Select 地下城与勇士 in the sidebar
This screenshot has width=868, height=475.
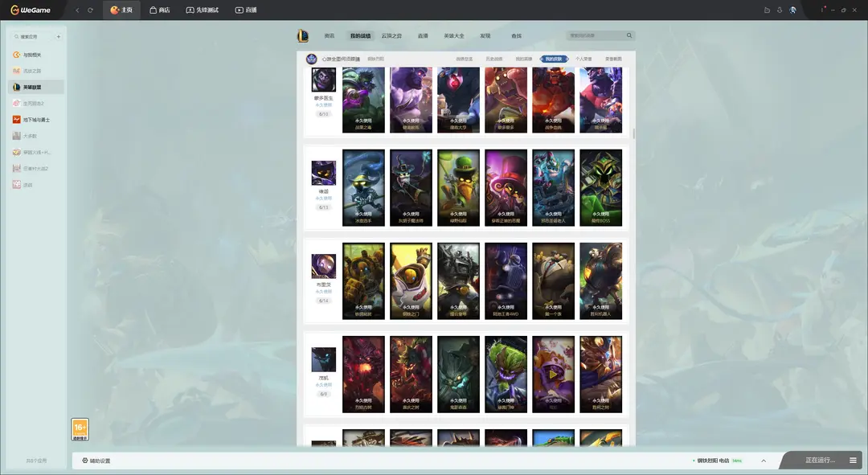tap(36, 120)
